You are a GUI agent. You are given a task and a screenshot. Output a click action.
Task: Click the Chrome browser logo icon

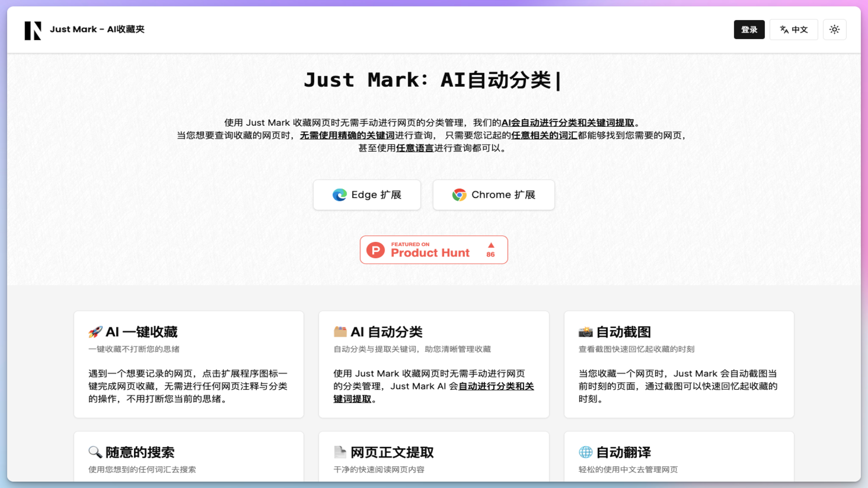tap(459, 195)
